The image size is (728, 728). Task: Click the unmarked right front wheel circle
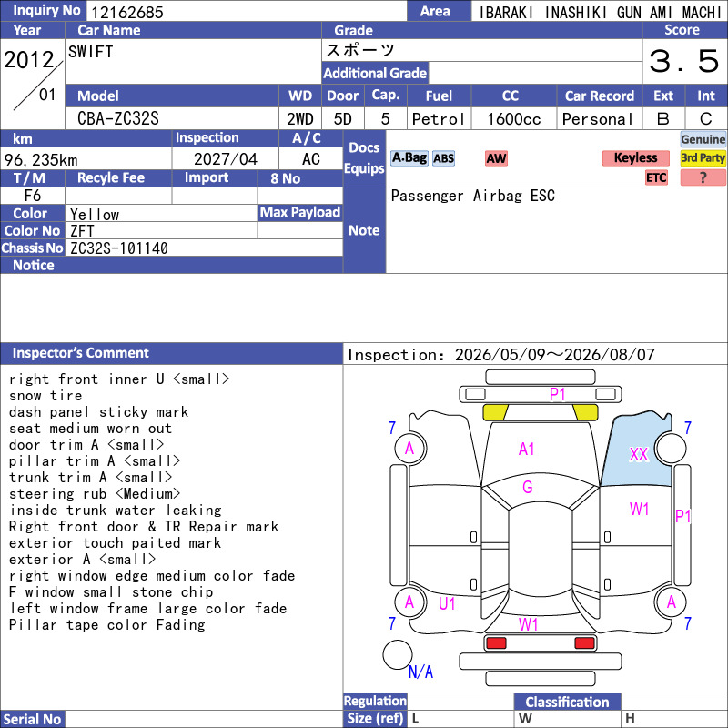(x=671, y=449)
